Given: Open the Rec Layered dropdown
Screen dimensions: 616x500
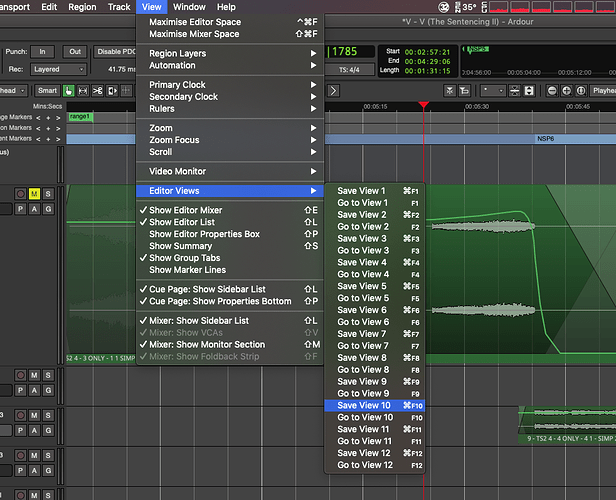Looking at the screenshot, I should point(60,69).
